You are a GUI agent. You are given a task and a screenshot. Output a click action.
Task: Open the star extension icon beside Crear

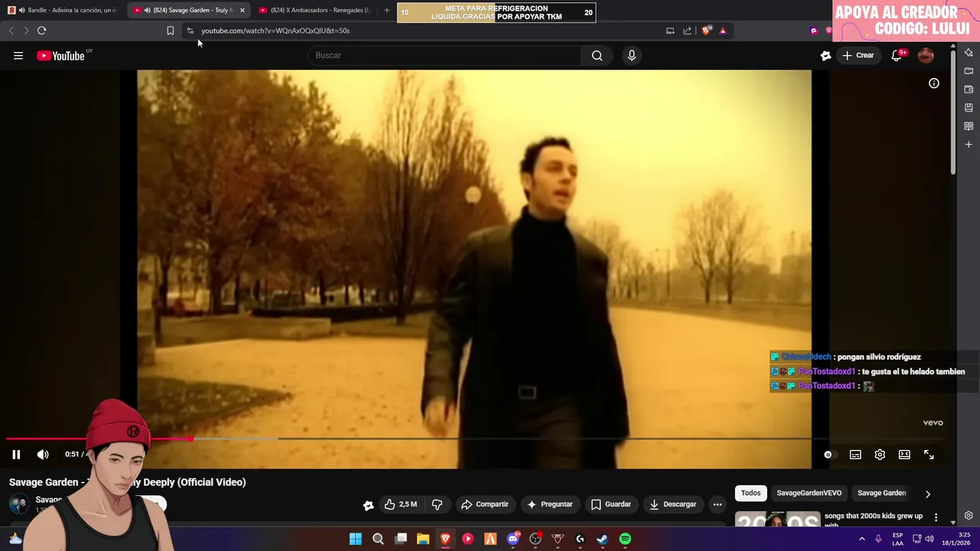click(x=825, y=55)
